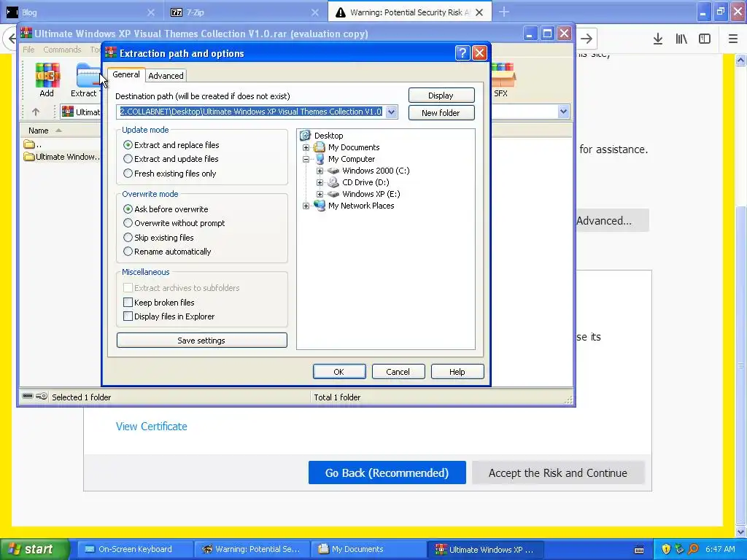747x560 pixels.
Task: Select the Windows 2000 (C:) drive
Action: pyautogui.click(x=376, y=171)
